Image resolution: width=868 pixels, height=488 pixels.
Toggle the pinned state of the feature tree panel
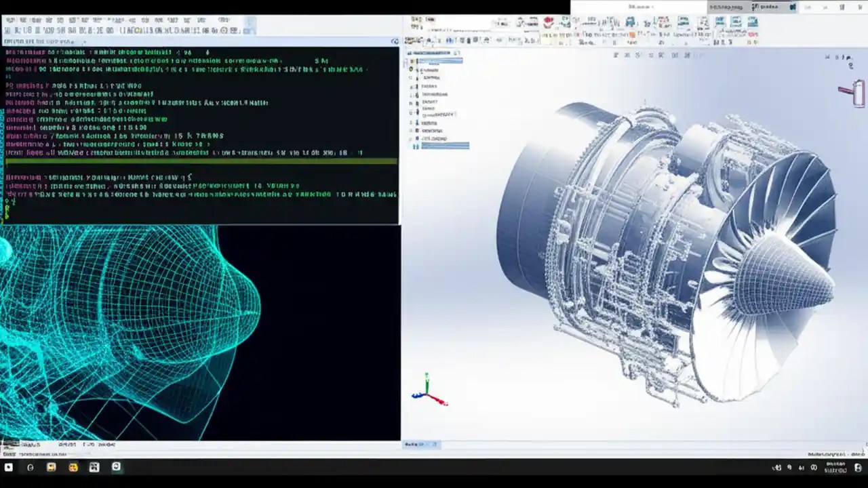[456, 53]
